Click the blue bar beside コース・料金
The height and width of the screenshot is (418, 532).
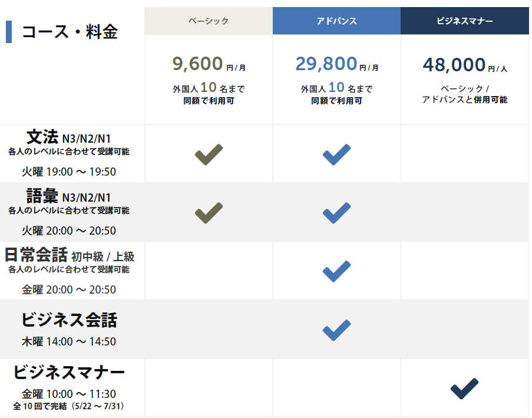point(9,32)
